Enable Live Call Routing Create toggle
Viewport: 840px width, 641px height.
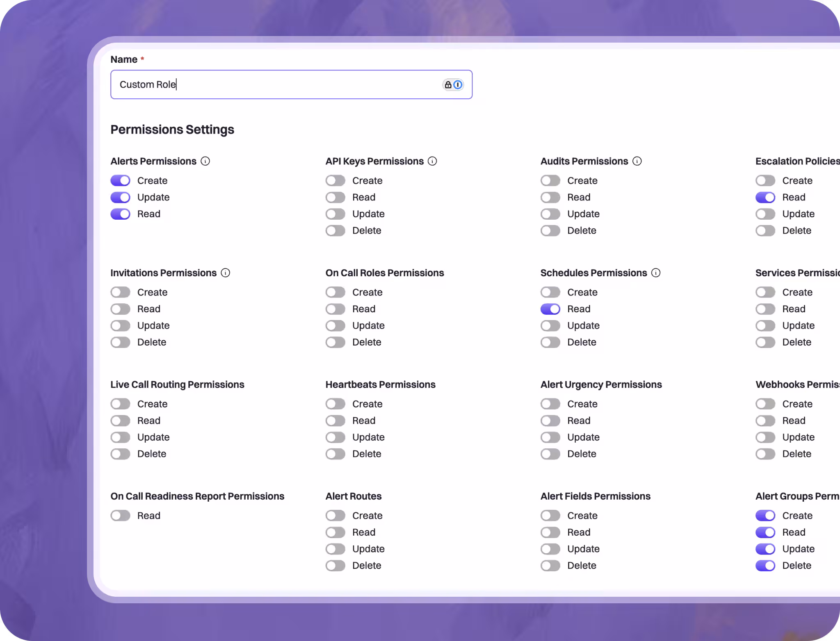pos(120,404)
